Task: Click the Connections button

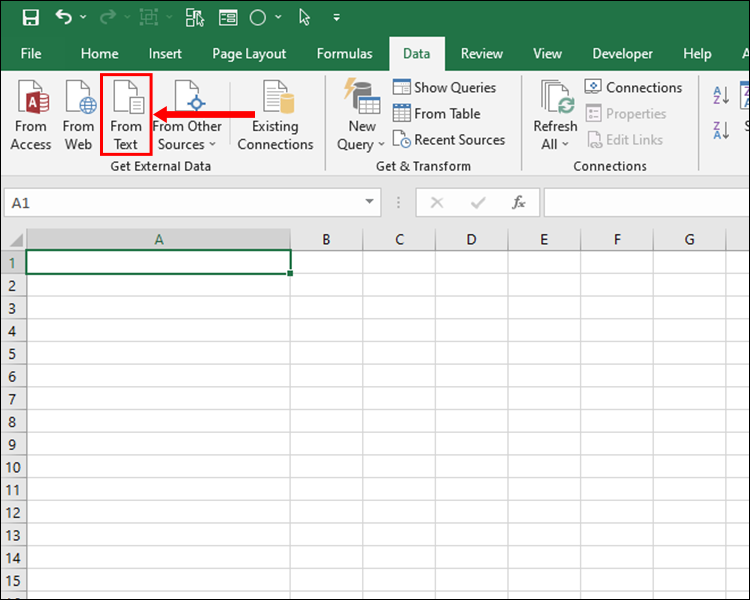Action: click(x=633, y=88)
